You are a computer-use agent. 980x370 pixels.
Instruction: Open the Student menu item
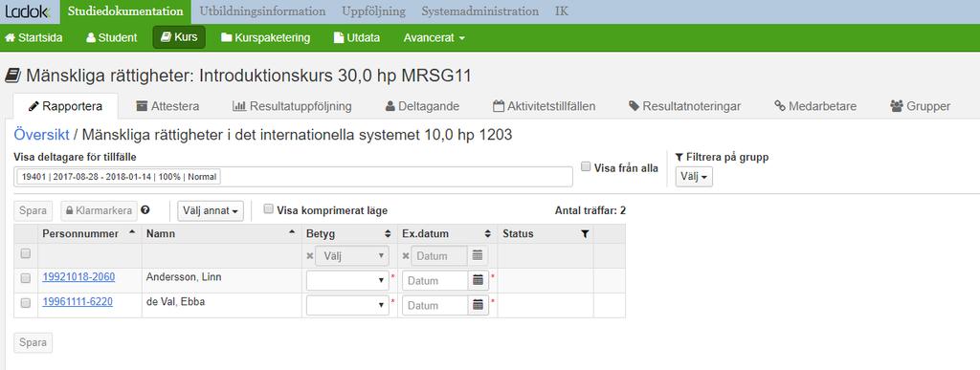pos(112,37)
